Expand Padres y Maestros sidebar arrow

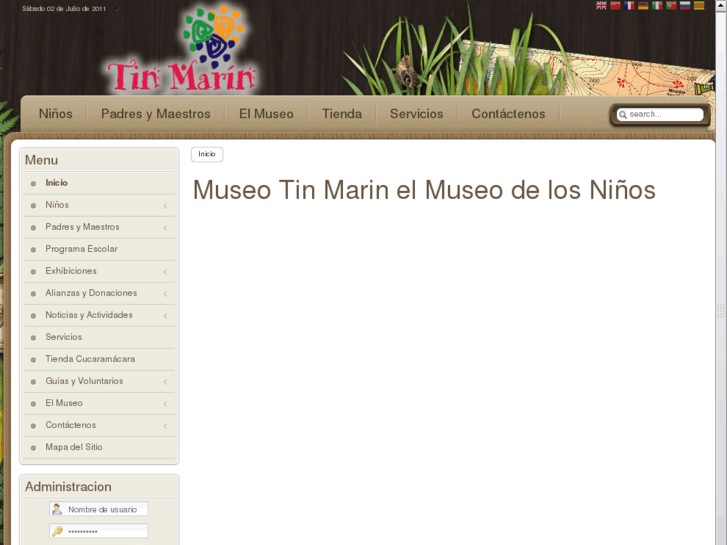click(166, 228)
